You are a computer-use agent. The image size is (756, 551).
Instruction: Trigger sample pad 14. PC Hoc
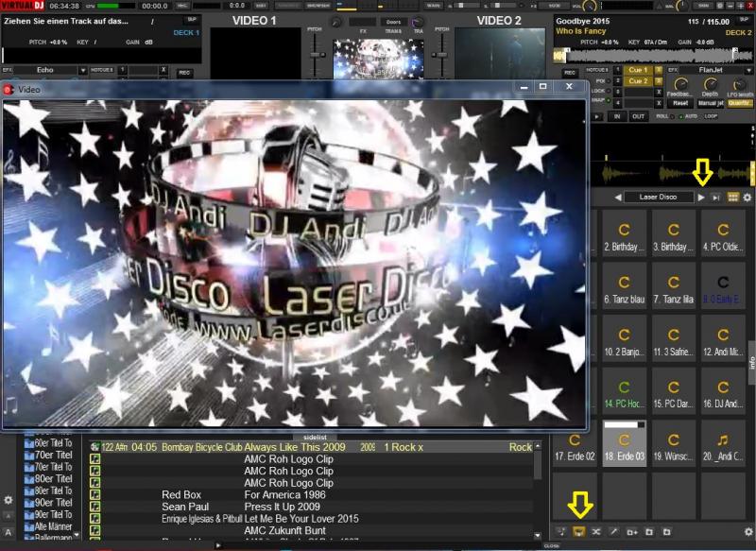[624, 392]
